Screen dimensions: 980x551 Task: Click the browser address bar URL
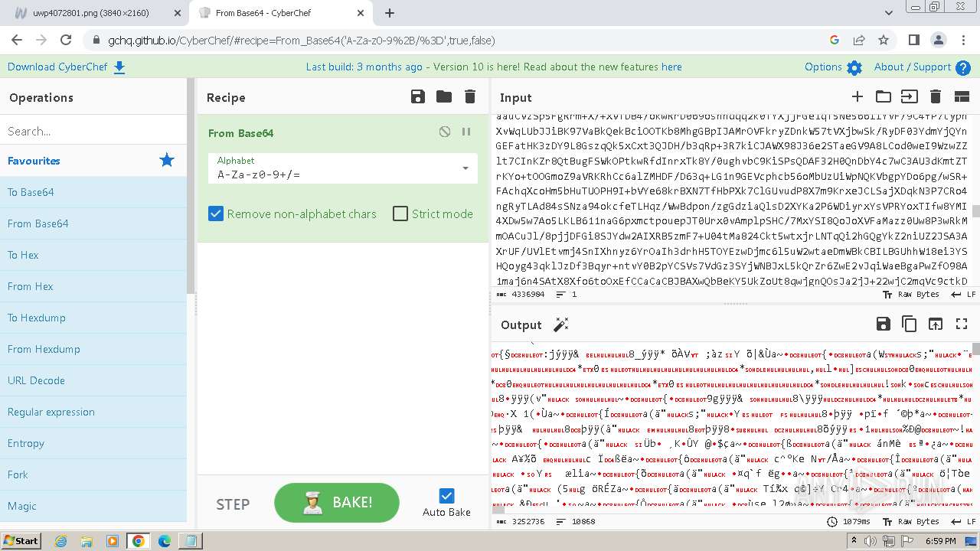point(302,41)
